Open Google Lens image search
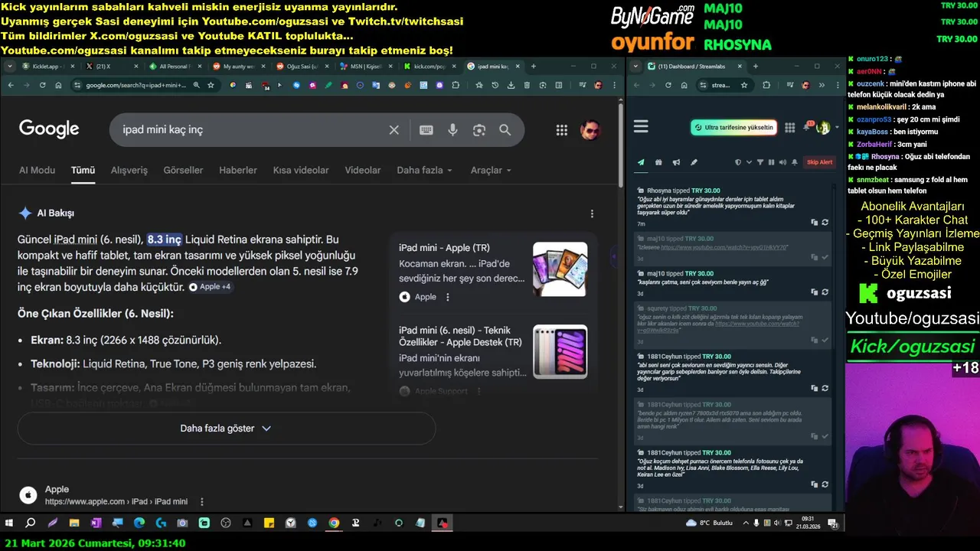Screen dimensions: 980x551 pyautogui.click(x=479, y=130)
